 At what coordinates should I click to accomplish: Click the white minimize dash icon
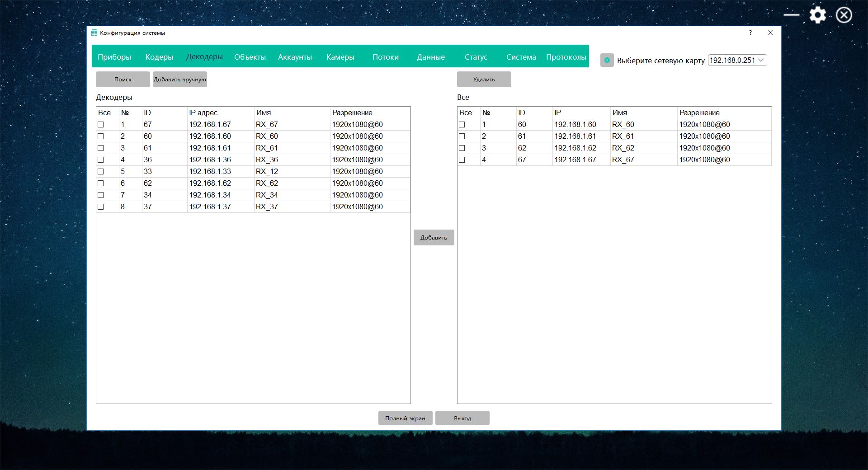(x=791, y=15)
